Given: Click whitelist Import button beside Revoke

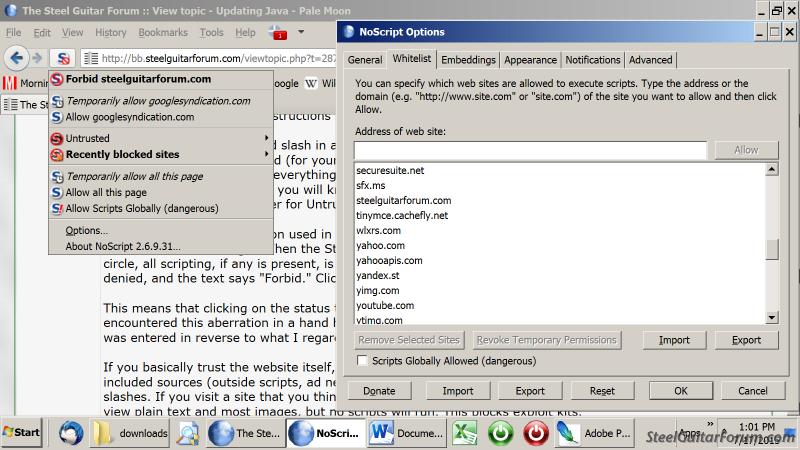Looking at the screenshot, I should (674, 340).
